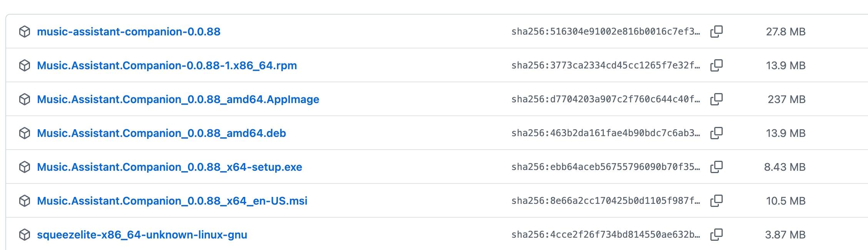The height and width of the screenshot is (250, 868).
Task: Download music-assistant-companion-0.0.88
Action: click(x=129, y=32)
